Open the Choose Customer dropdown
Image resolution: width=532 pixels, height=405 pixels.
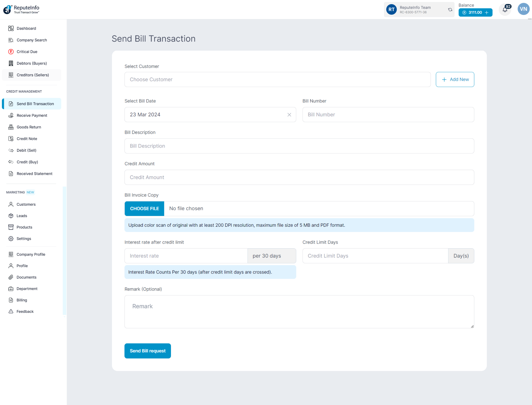(x=277, y=80)
